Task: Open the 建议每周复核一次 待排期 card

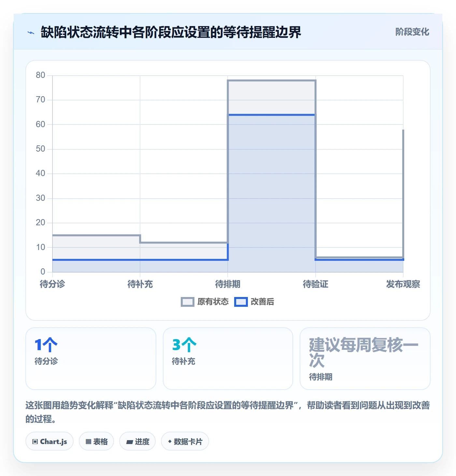Action: tap(365, 359)
